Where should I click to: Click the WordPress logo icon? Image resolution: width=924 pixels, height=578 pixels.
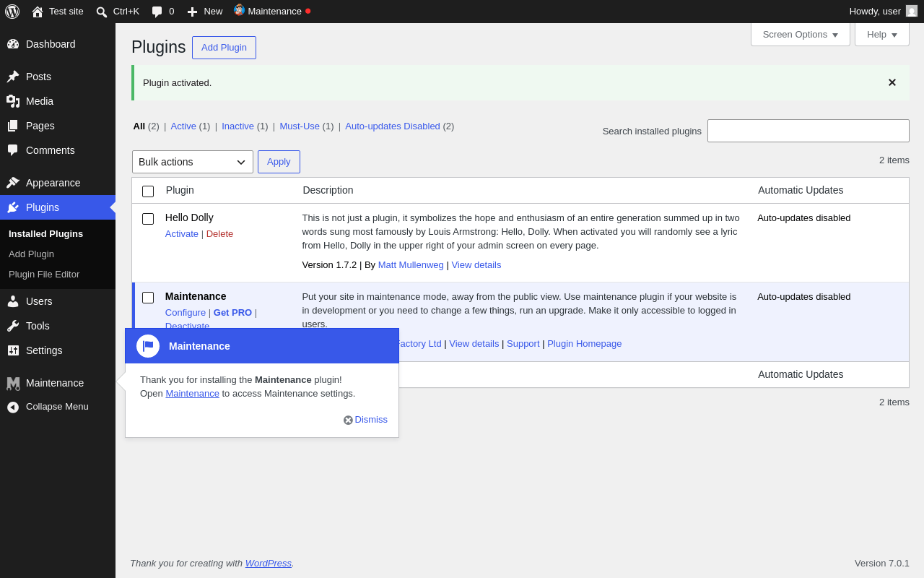pos(12,12)
